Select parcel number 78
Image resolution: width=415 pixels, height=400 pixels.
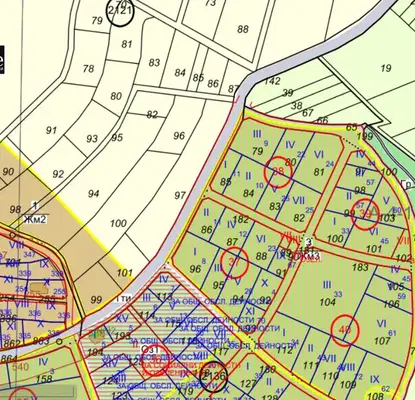point(88,69)
